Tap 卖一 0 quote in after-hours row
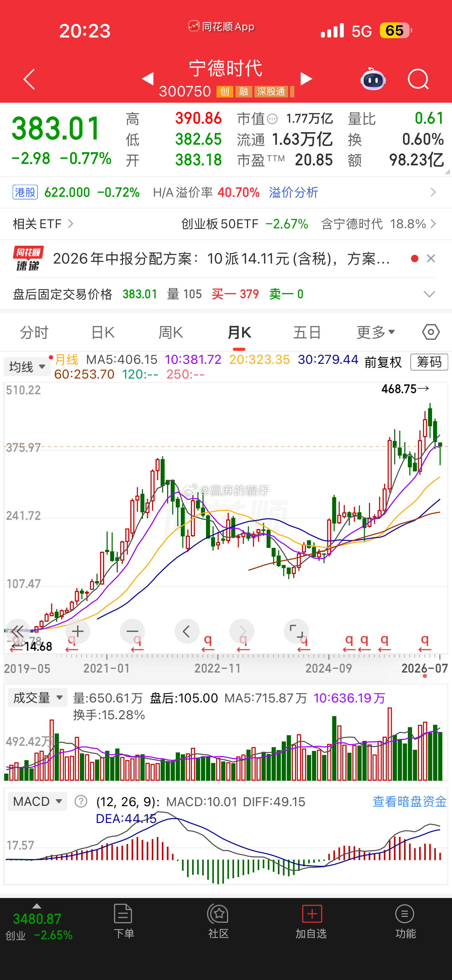This screenshot has height=980, width=452. (286, 294)
